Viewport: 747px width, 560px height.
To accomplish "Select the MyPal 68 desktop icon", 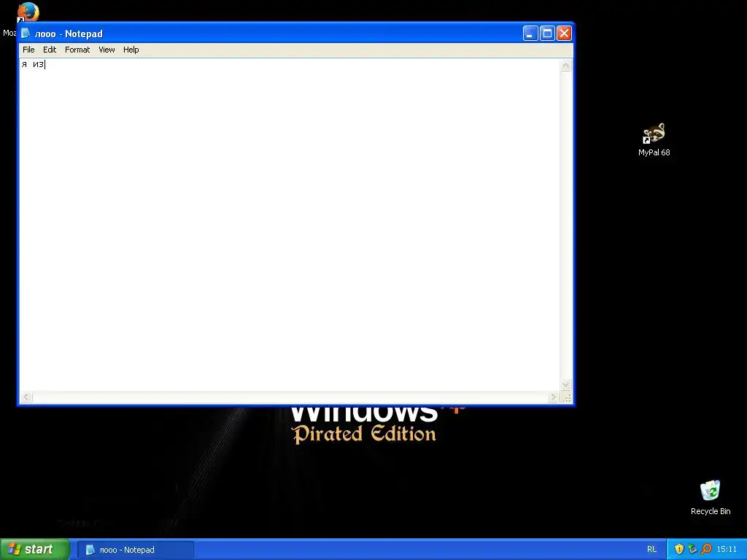I will [x=654, y=139].
